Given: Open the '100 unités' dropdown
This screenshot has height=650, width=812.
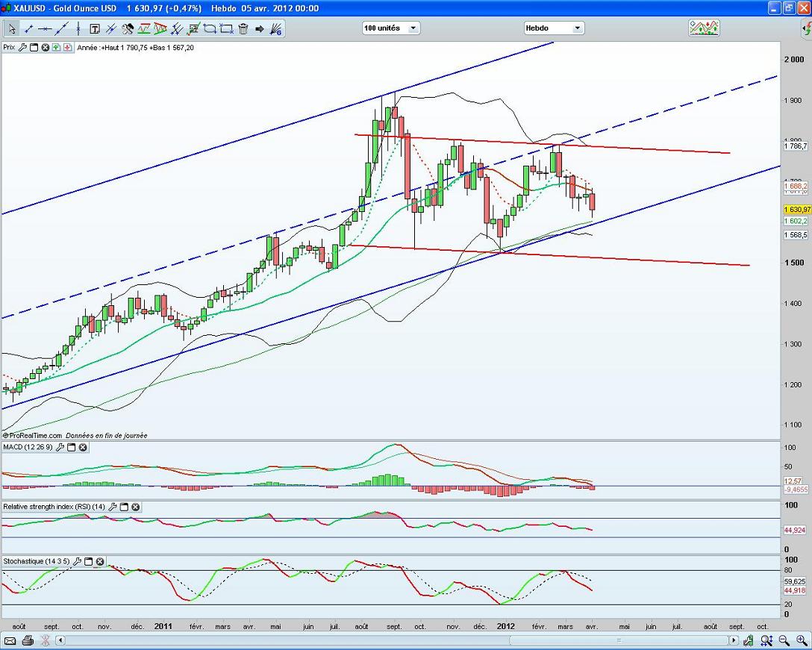Looking at the screenshot, I should click(x=391, y=28).
